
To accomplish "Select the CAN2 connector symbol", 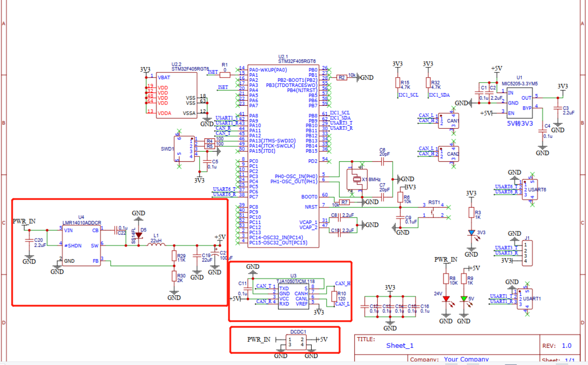I will click(x=449, y=154).
